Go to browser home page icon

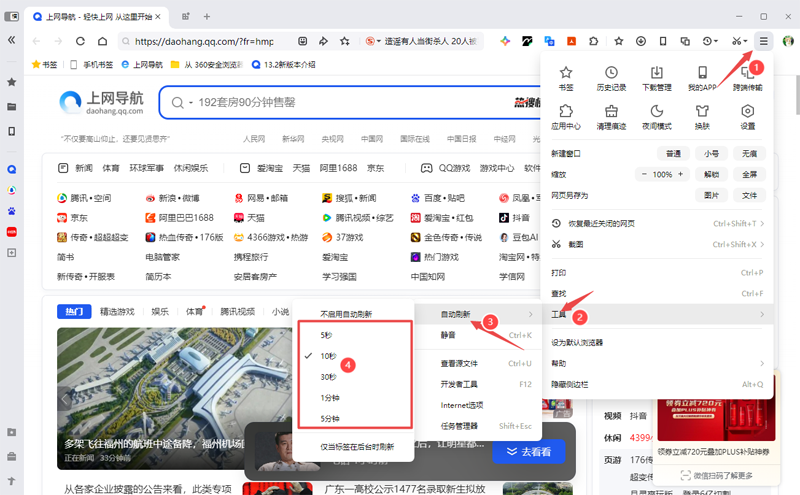(103, 41)
